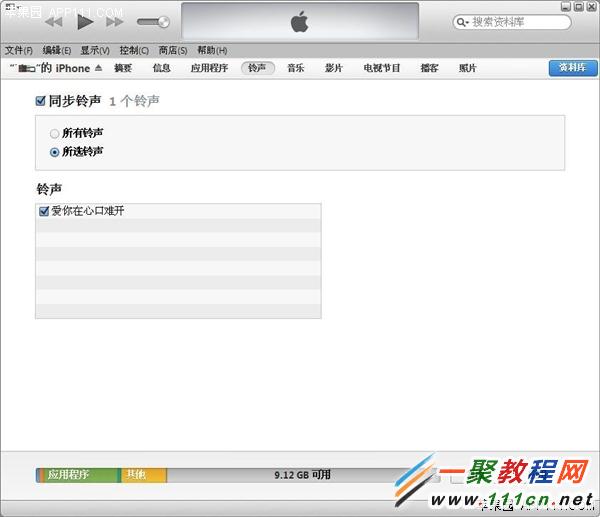The image size is (600, 517).
Task: Click the eject icon beside iPhone
Action: [x=98, y=68]
